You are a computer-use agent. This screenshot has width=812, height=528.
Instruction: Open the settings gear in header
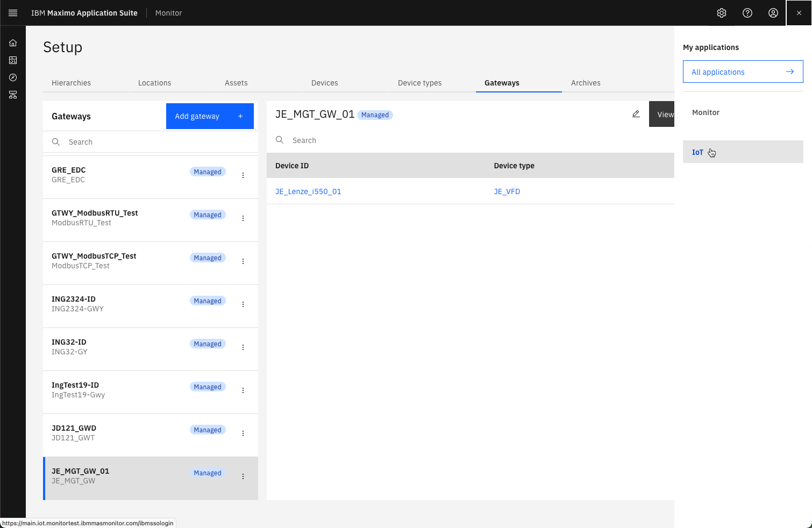722,13
